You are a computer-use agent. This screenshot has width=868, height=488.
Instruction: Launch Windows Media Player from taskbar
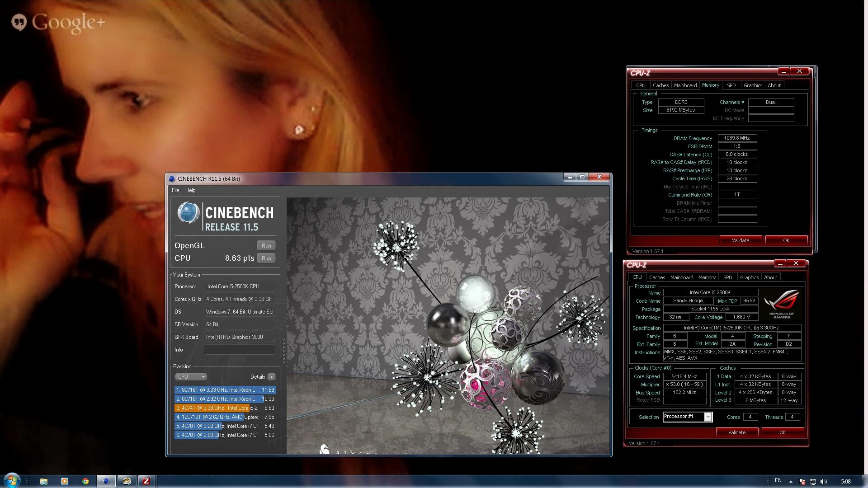point(65,481)
